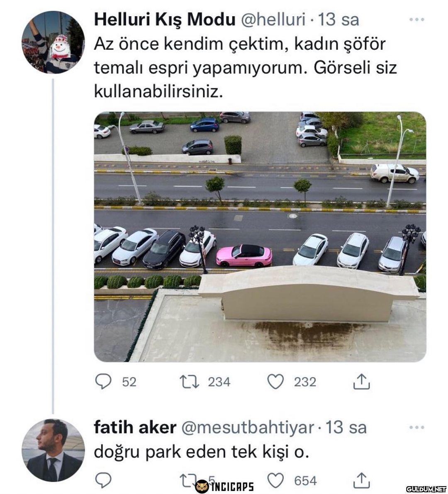
Task: Like fatih aker's reply with 654 likes
Action: (275, 481)
